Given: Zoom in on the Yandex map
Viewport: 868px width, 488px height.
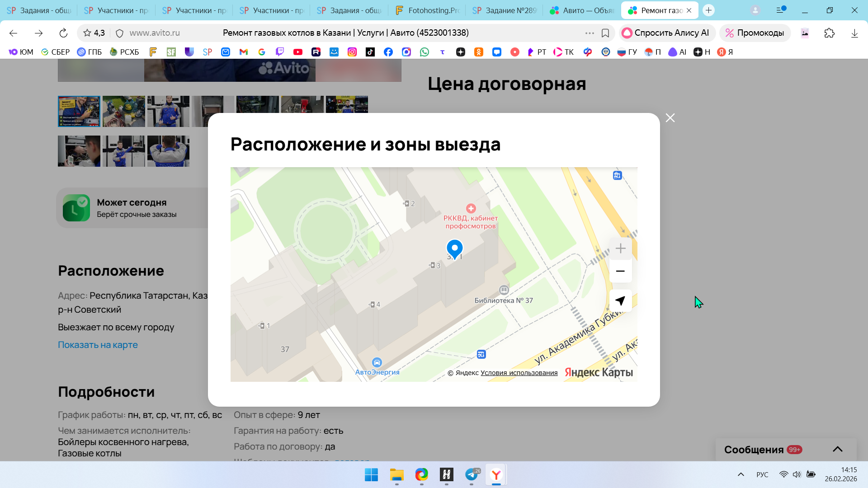Looking at the screenshot, I should (x=620, y=249).
